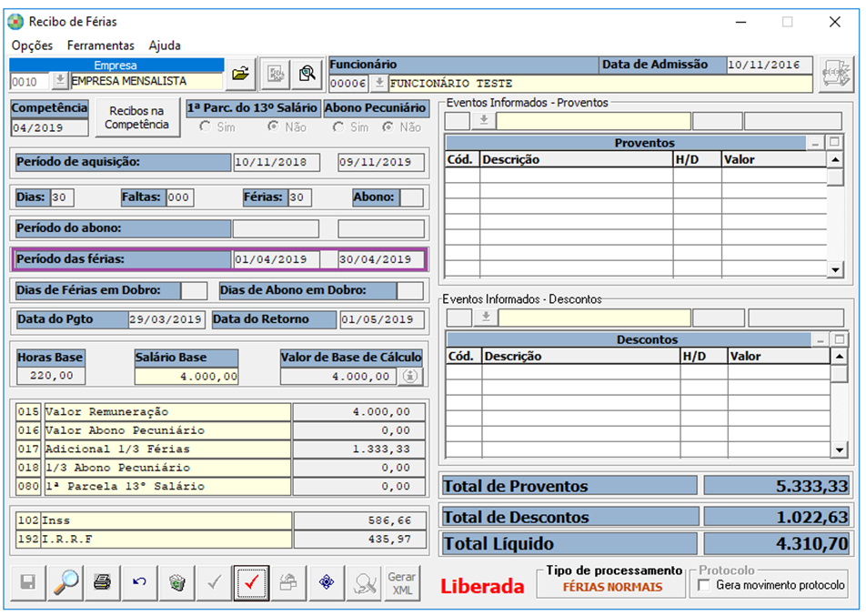The height and width of the screenshot is (616, 866).
Task: Click the FUNCIONÁRIO TESTE name field
Action: coord(600,84)
